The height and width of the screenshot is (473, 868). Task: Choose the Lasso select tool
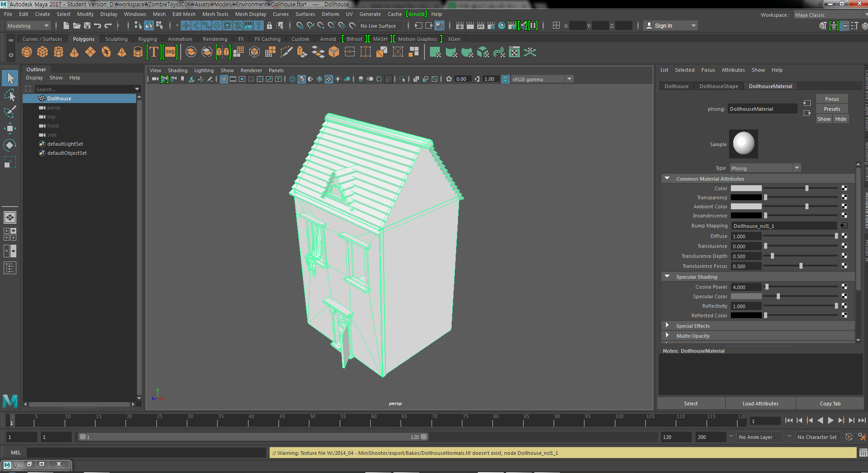[x=10, y=95]
